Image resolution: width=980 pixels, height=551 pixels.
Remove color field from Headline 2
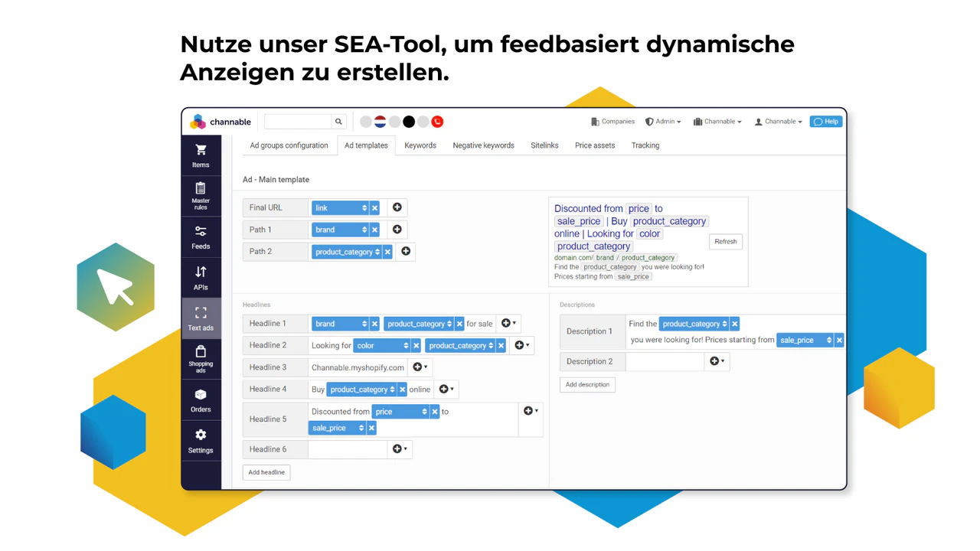pyautogui.click(x=416, y=346)
